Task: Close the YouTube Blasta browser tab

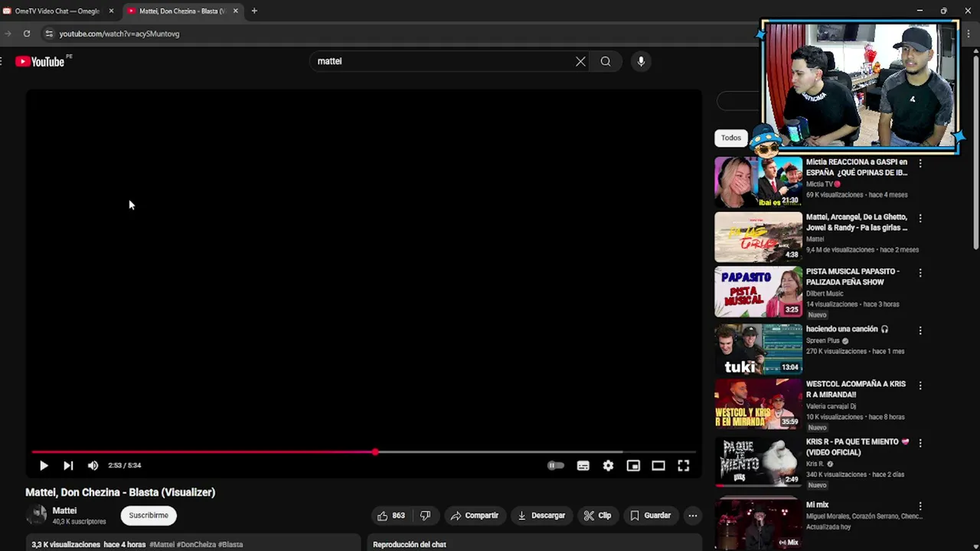Action: pos(236,11)
